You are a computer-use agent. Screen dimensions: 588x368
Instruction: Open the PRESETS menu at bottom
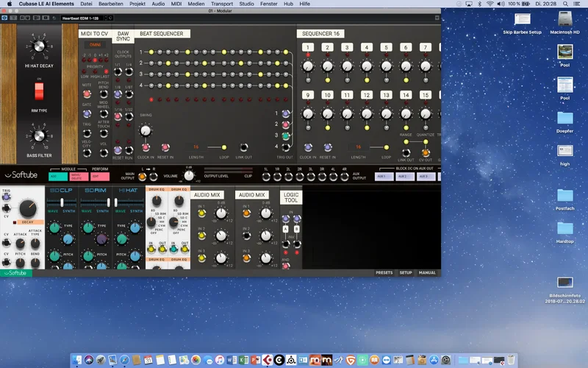384,272
